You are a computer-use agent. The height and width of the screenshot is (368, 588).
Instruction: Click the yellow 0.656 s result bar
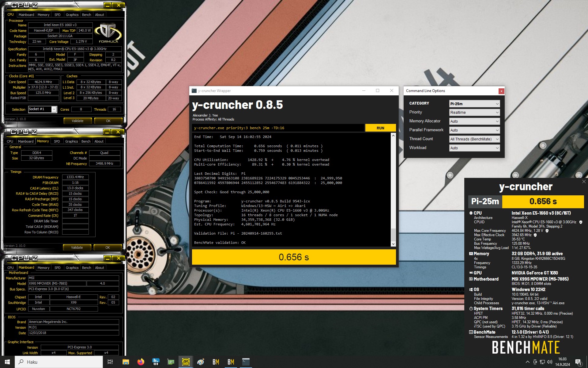[294, 257]
